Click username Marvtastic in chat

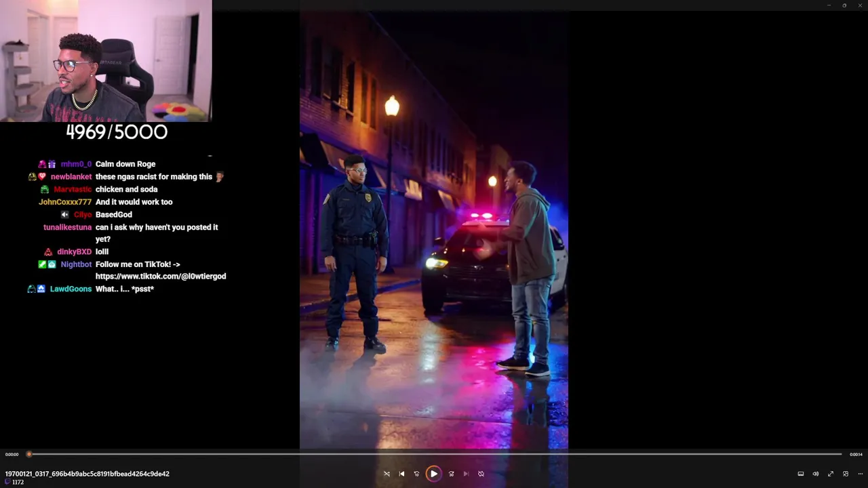[73, 190]
